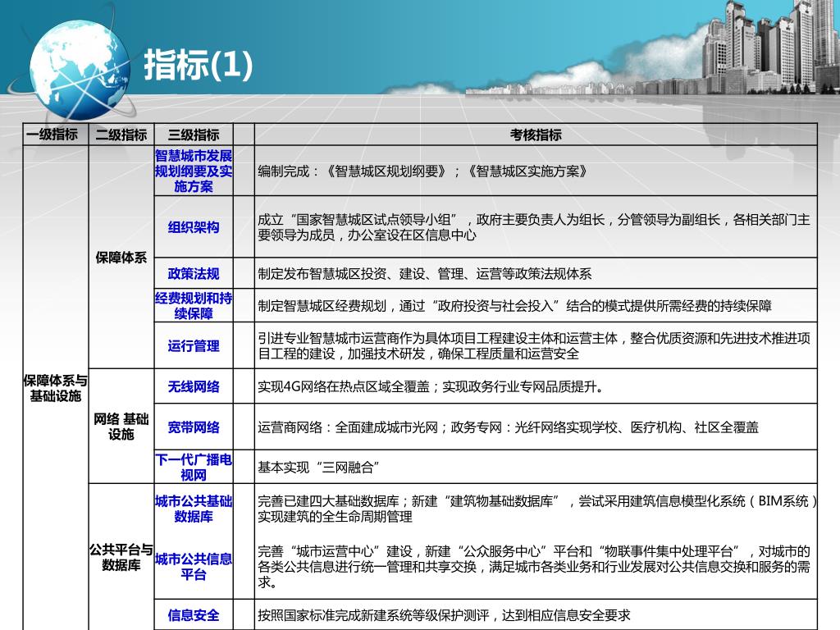This screenshot has height=630, width=840.
Task: Open the blue link 信息安全
Action: 194,615
